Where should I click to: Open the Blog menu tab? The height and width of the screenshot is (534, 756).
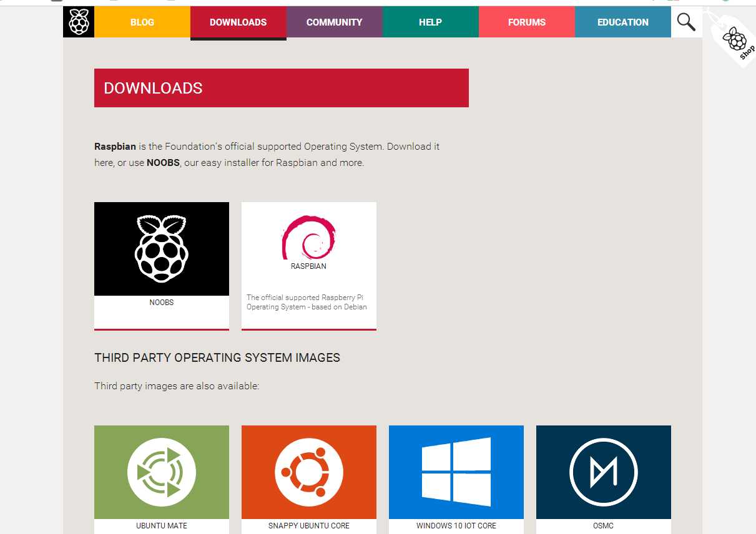tap(142, 22)
